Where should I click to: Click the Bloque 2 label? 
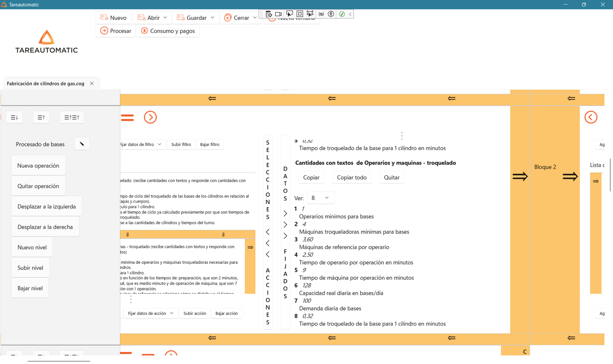click(x=545, y=167)
